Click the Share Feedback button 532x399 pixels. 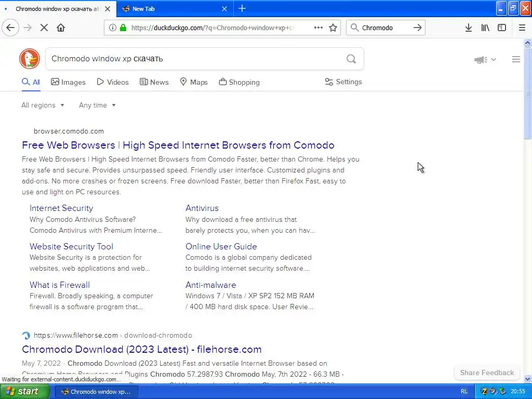(487, 373)
